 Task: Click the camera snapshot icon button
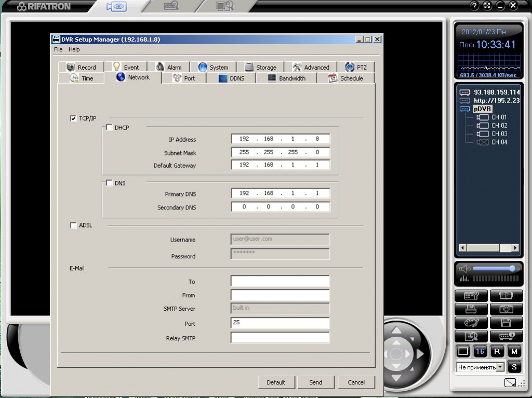click(x=506, y=309)
